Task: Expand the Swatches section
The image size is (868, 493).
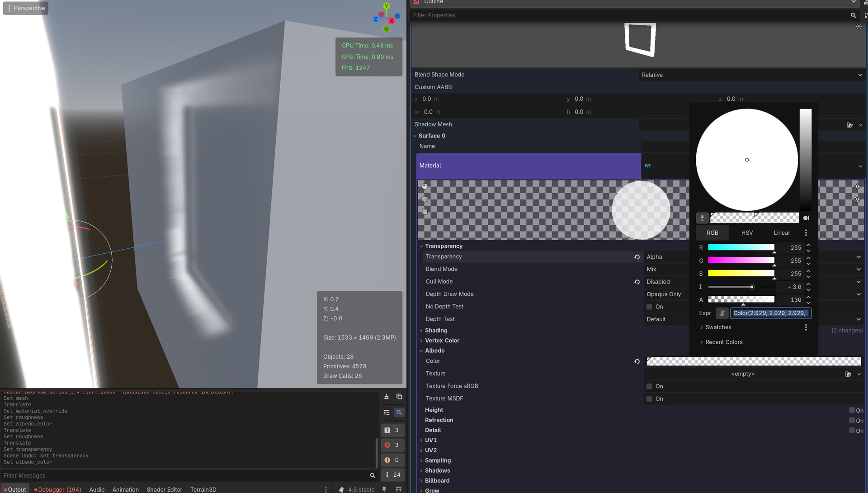Action: point(718,327)
